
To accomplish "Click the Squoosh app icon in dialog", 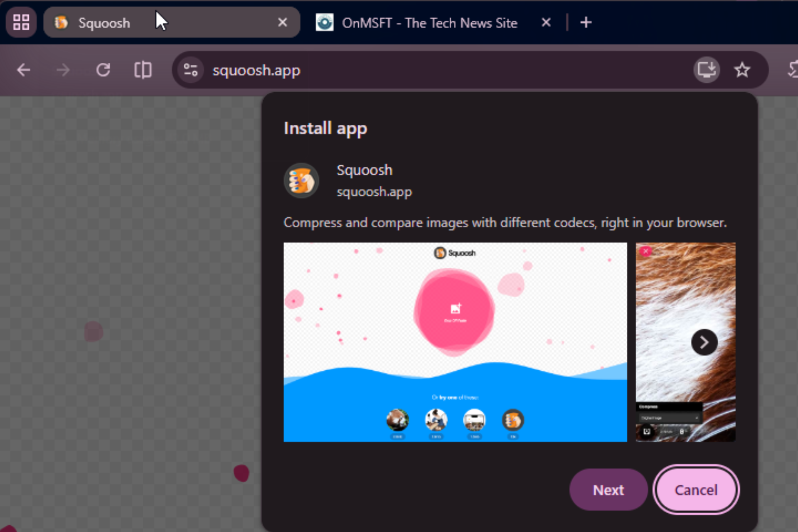I will pyautogui.click(x=301, y=181).
